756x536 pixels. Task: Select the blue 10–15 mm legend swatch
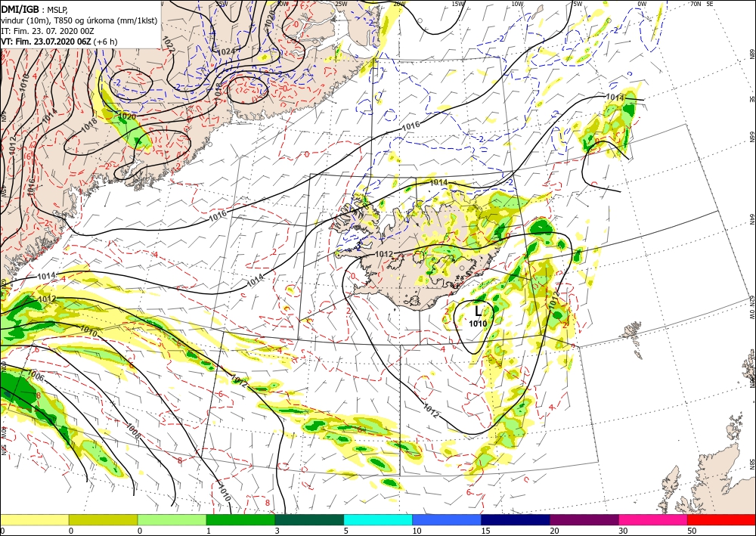pyautogui.click(x=447, y=519)
